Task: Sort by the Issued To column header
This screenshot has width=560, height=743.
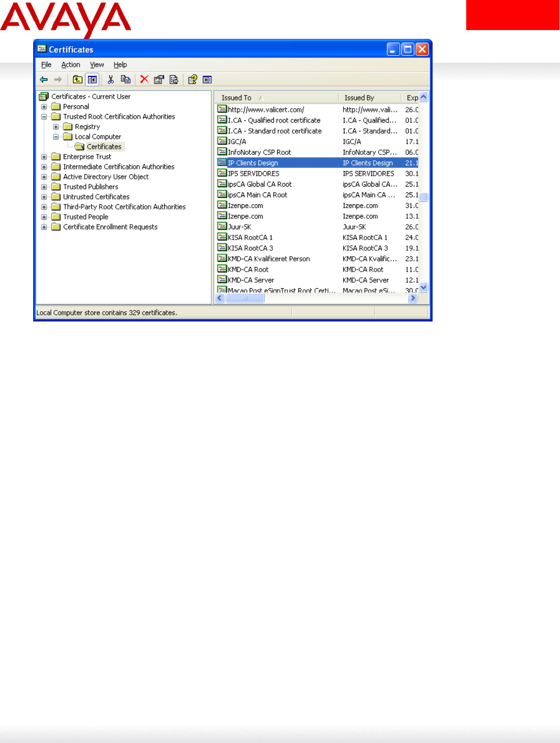Action: point(277,97)
